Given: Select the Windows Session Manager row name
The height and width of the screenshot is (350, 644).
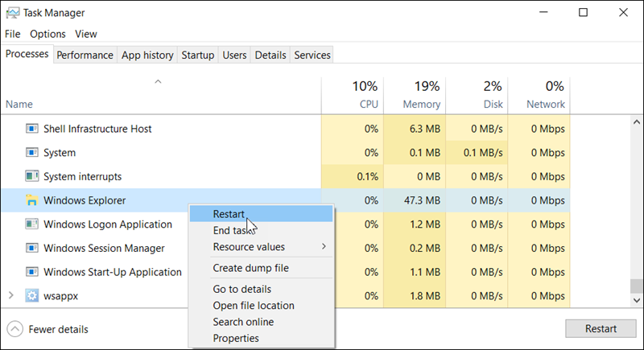Looking at the screenshot, I should tap(104, 248).
